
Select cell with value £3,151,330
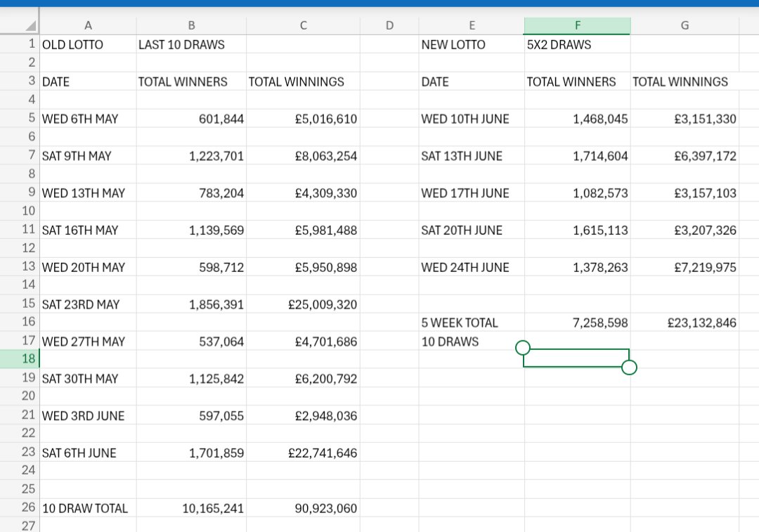pyautogui.click(x=685, y=119)
